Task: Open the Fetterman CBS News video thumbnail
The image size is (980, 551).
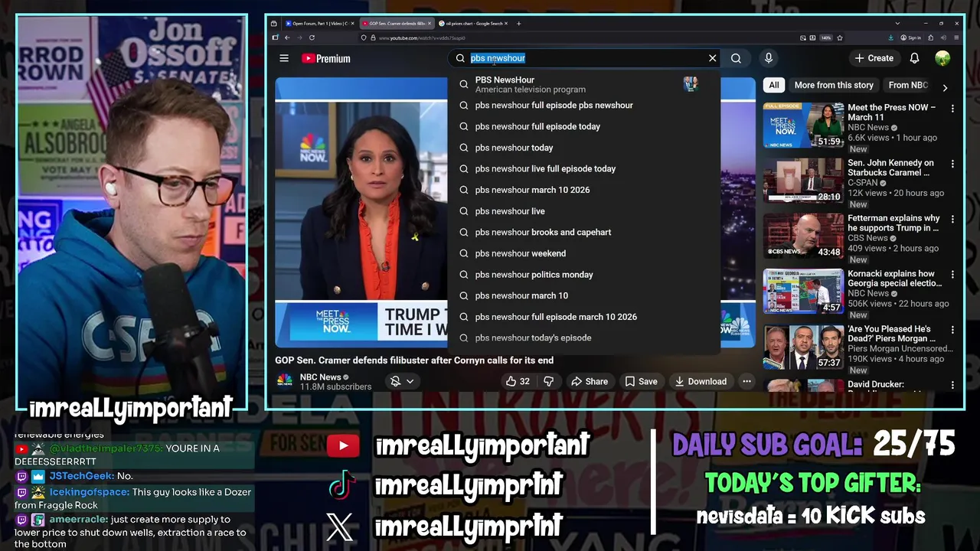Action: [803, 236]
